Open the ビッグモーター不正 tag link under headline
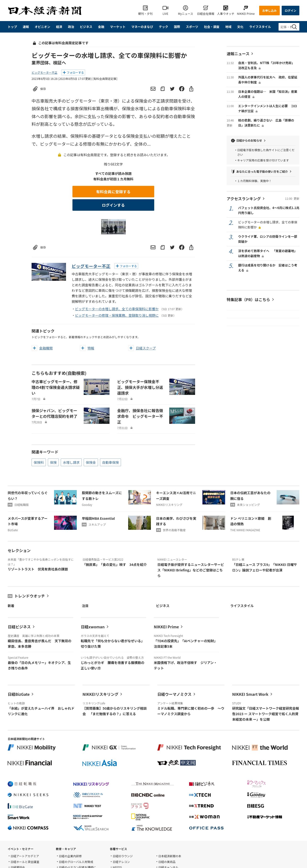Screen dimensions: 307x868 tap(44, 72)
